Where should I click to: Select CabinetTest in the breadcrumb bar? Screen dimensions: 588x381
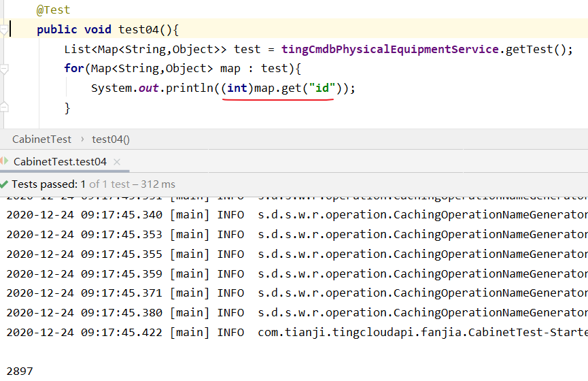[x=41, y=139]
